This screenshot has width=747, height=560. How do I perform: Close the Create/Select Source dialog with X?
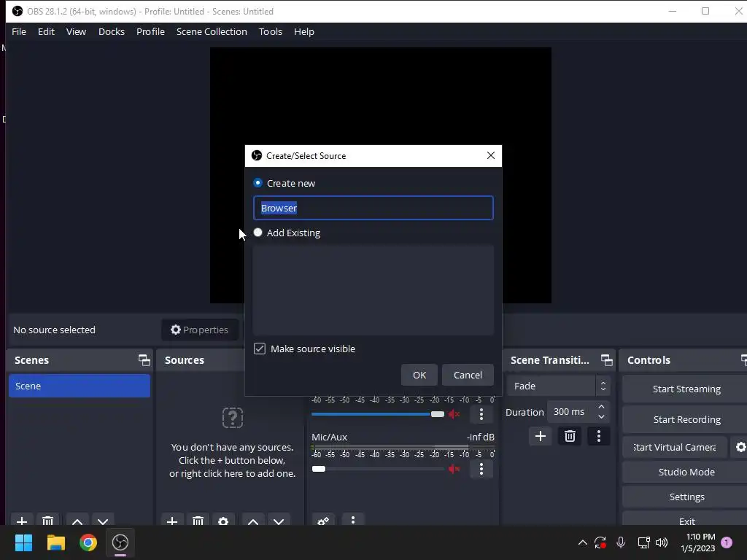coord(491,156)
